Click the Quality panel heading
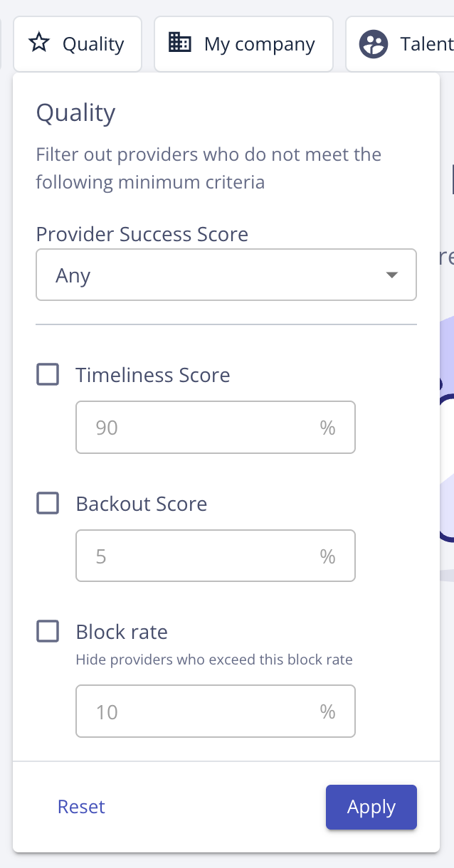 75,113
